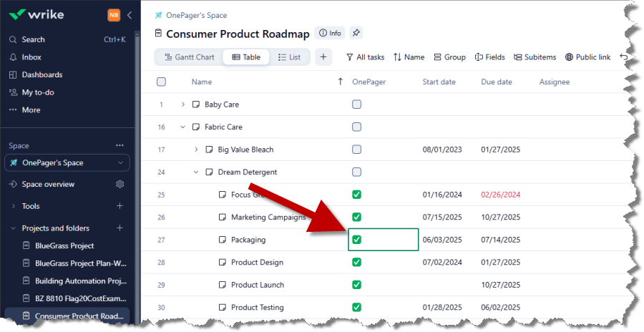Check OnePager box for Fabric Care

[x=356, y=127]
